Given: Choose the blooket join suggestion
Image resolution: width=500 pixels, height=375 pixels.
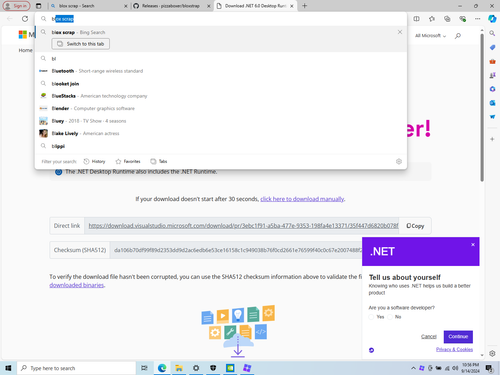Looking at the screenshot, I should point(221,84).
